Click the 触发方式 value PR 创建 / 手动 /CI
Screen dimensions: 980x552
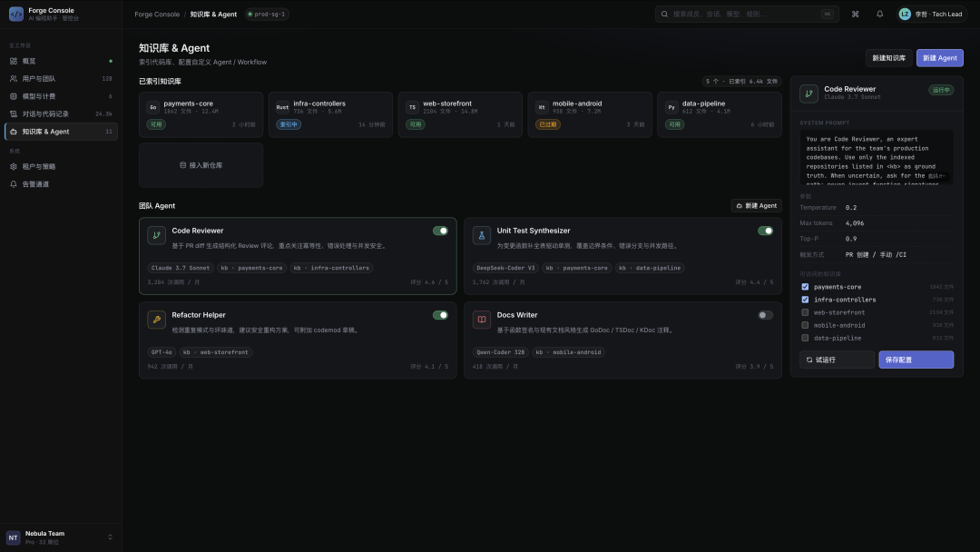point(876,255)
